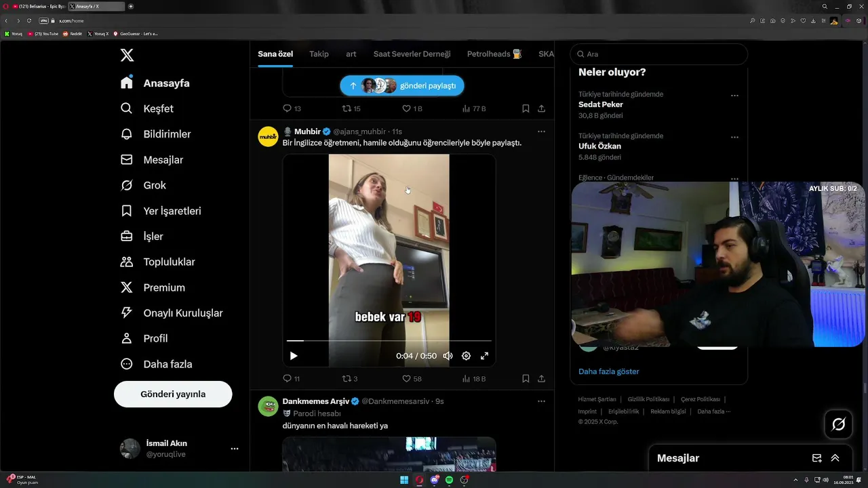This screenshot has width=868, height=488.
Task: Click the Gönderi yayınla button
Action: coord(173,394)
